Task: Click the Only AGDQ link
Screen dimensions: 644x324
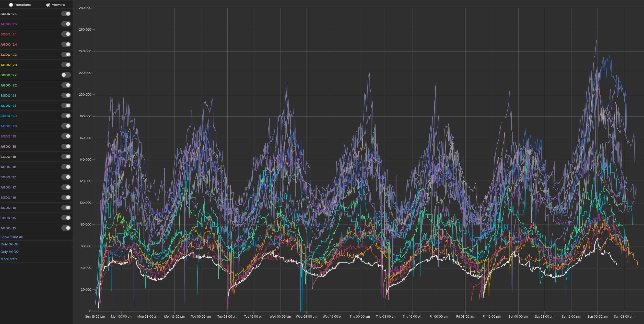Action: (x=9, y=252)
